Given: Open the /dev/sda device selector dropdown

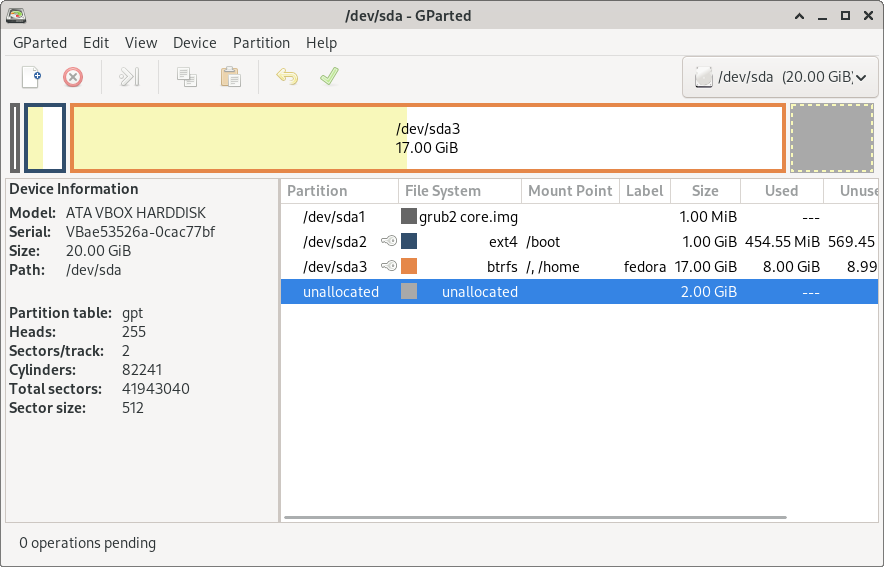Looking at the screenshot, I should click(780, 77).
